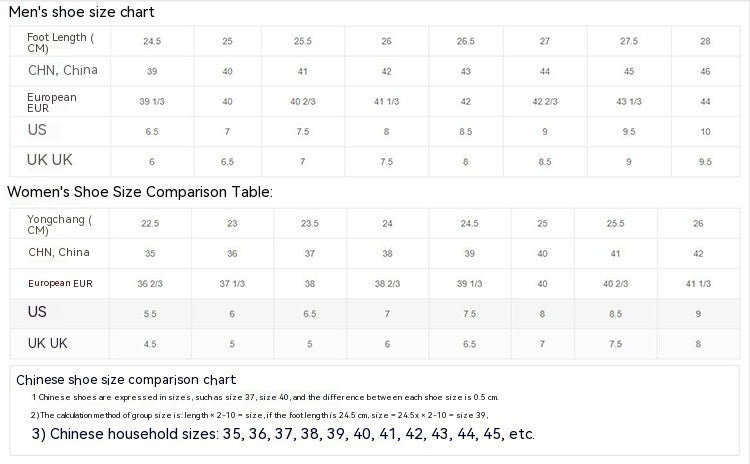The height and width of the screenshot is (464, 750).
Task: Select women's European size 36 2/3 cell
Action: tap(150, 284)
